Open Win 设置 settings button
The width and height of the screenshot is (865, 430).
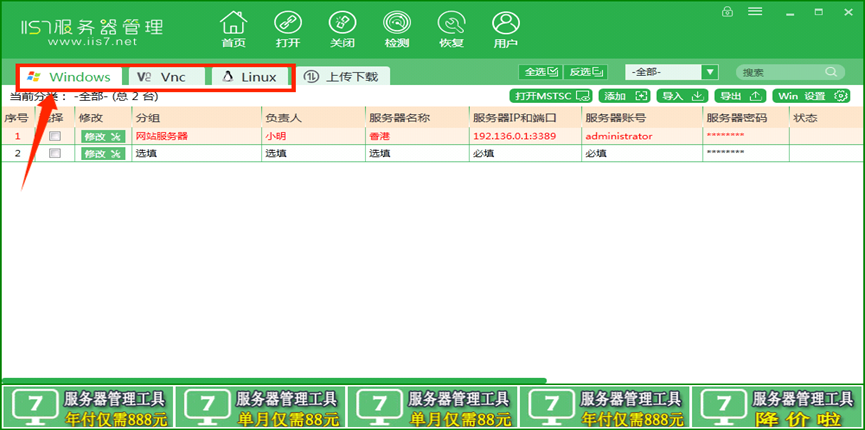(811, 96)
